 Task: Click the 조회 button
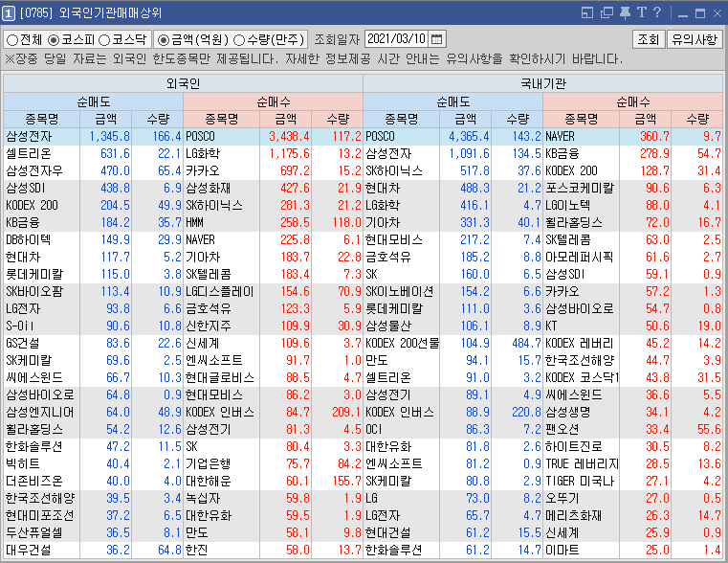[x=649, y=39]
